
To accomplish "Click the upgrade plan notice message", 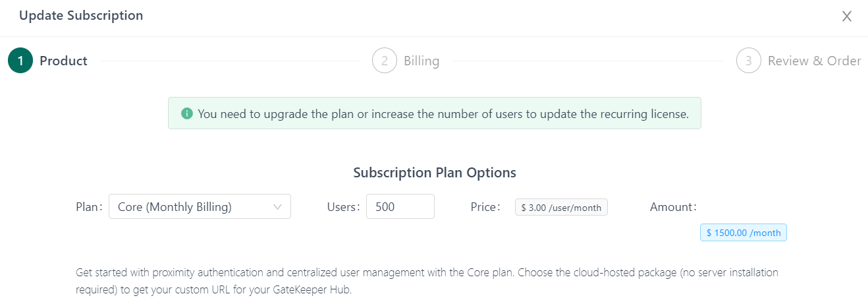I will pyautogui.click(x=443, y=113).
